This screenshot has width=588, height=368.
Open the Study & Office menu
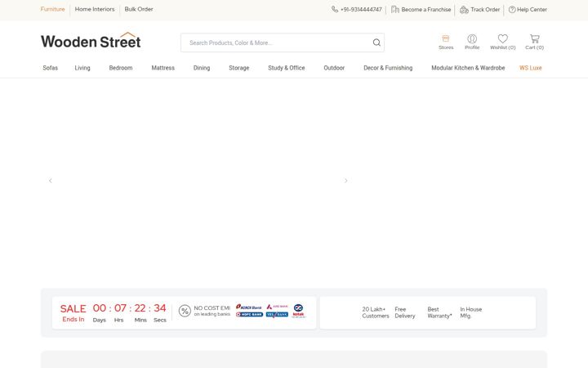(x=287, y=68)
